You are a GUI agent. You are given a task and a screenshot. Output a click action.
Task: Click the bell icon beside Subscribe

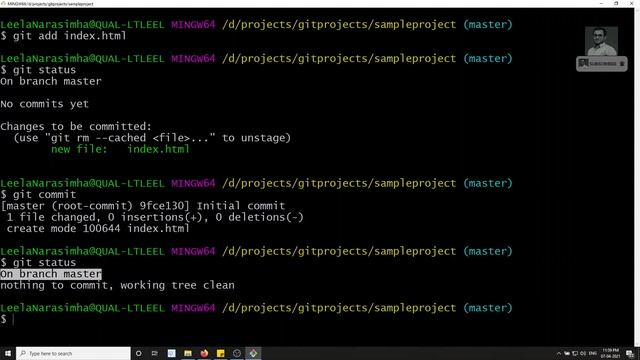[622, 64]
